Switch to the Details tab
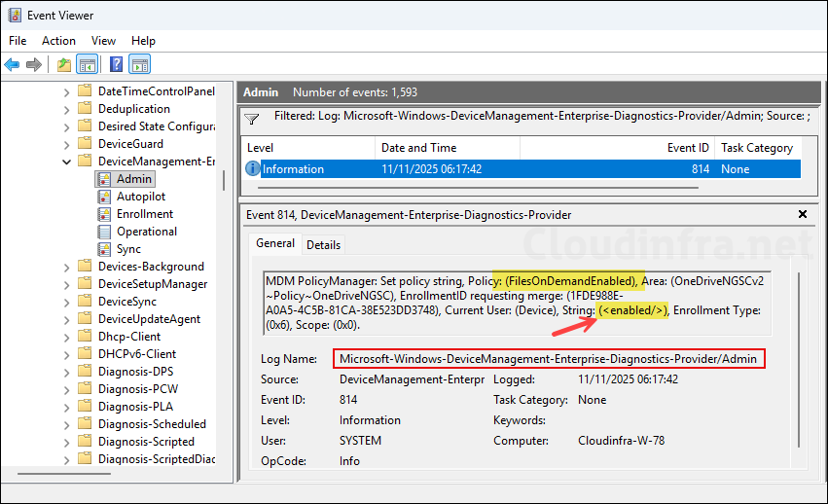 (323, 244)
